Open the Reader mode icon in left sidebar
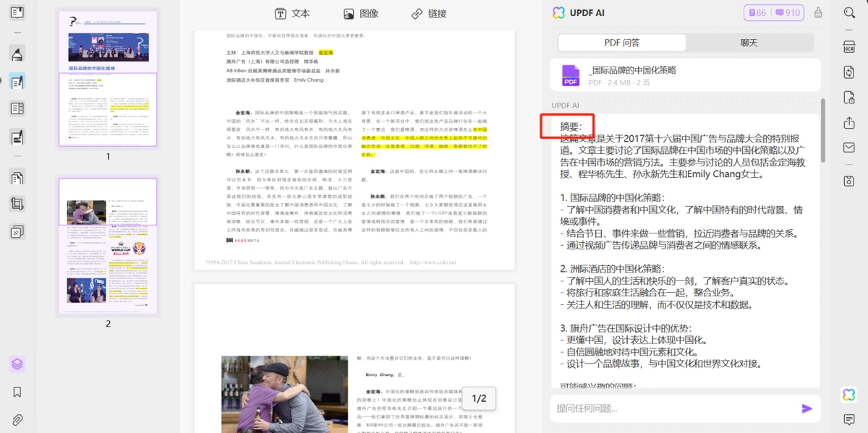 click(17, 12)
